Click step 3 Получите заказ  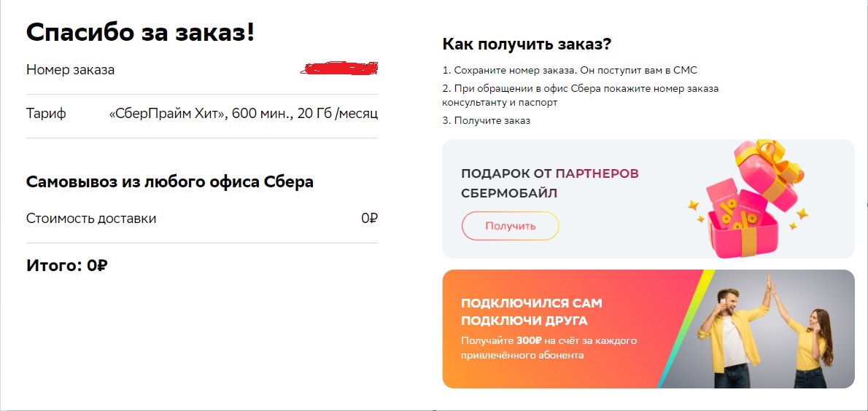pos(486,120)
